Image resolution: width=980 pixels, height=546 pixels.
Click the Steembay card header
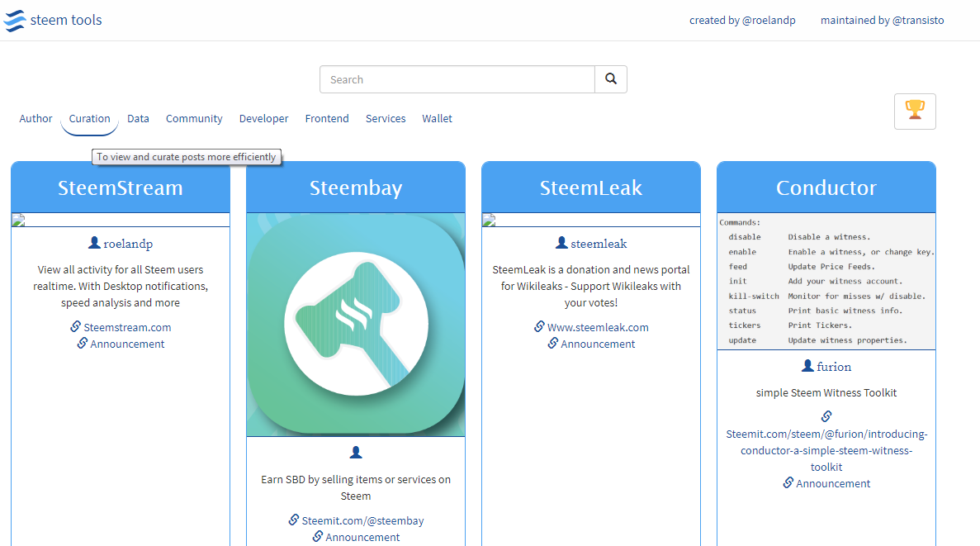(356, 187)
